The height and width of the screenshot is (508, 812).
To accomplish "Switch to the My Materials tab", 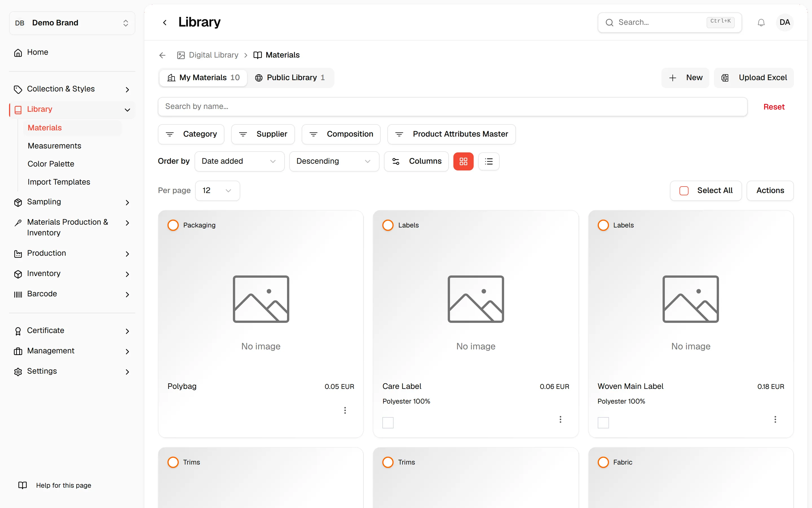I will (x=203, y=78).
